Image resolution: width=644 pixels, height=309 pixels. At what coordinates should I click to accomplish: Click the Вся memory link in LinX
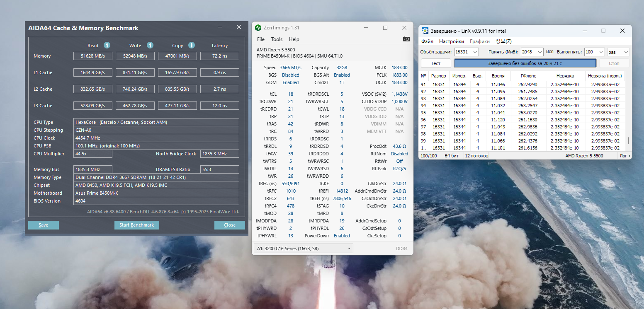(550, 52)
